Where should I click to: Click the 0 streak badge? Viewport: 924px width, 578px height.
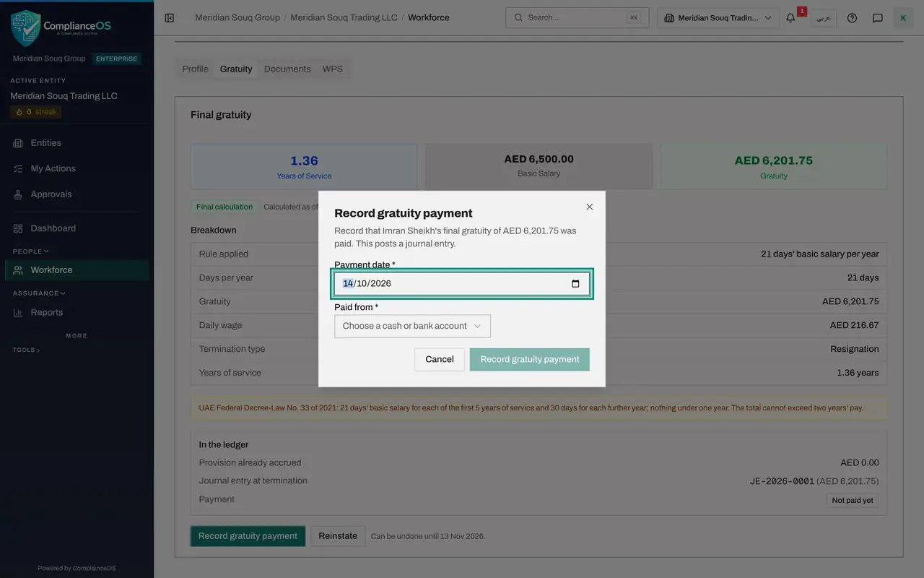click(35, 112)
